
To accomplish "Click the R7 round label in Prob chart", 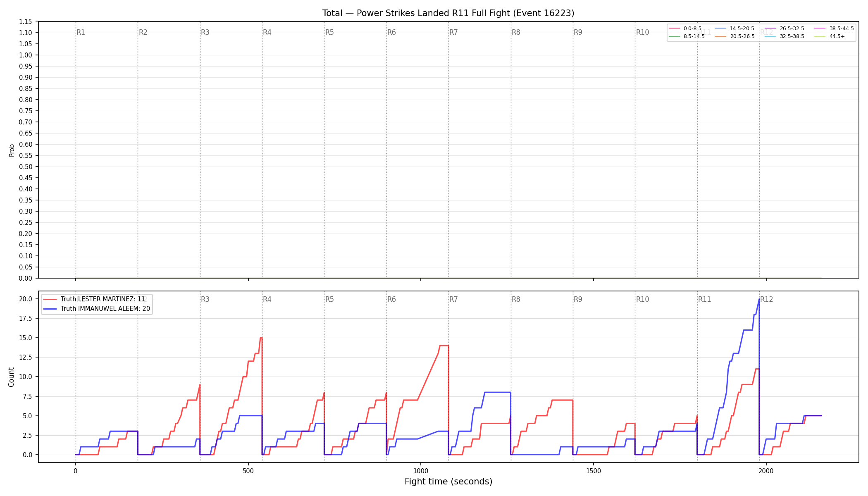I will pyautogui.click(x=453, y=32).
